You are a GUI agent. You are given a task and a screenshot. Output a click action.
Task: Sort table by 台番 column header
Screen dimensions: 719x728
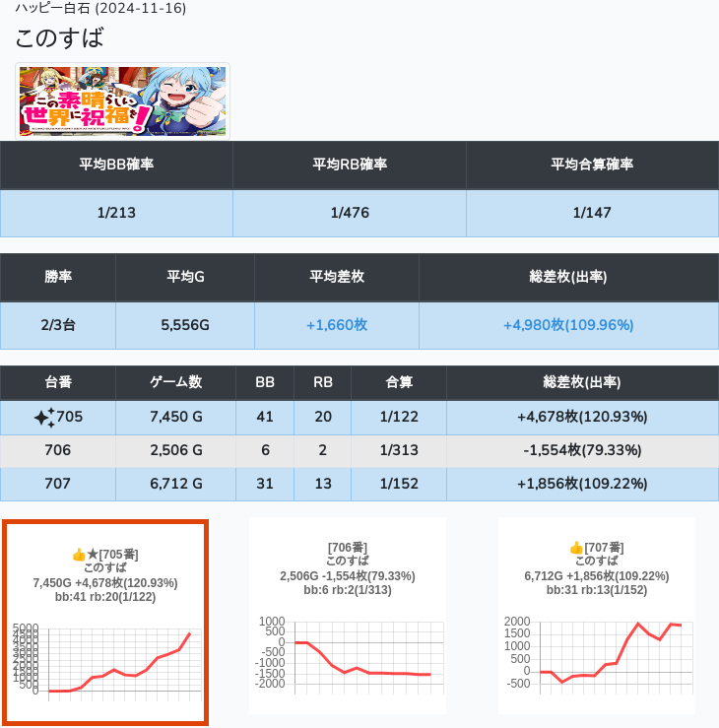tap(58, 382)
